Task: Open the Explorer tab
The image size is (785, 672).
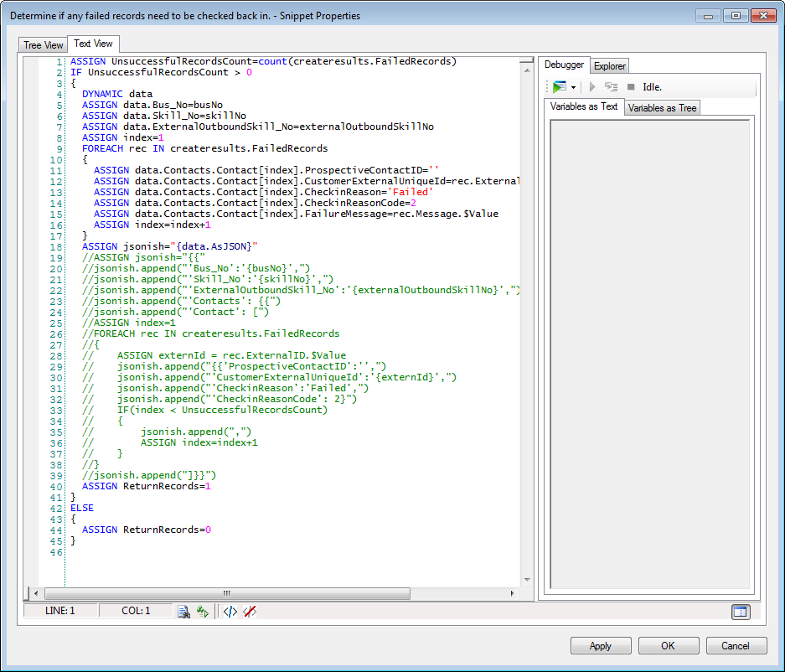Action: coord(609,66)
